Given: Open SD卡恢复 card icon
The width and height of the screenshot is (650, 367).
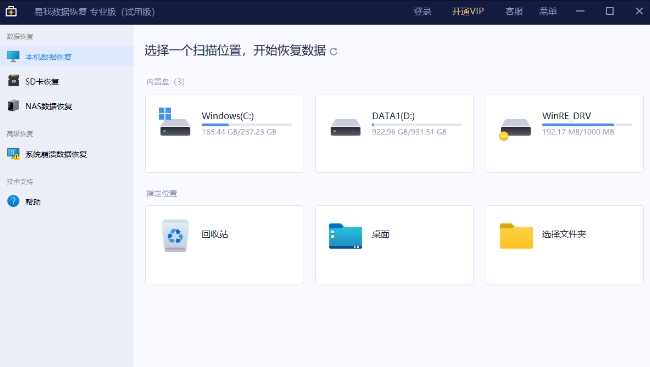Looking at the screenshot, I should click(x=13, y=81).
